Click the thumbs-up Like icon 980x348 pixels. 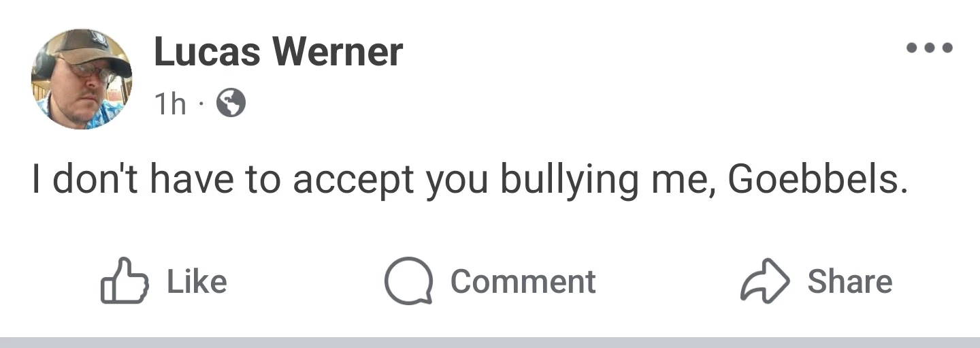[x=125, y=281]
